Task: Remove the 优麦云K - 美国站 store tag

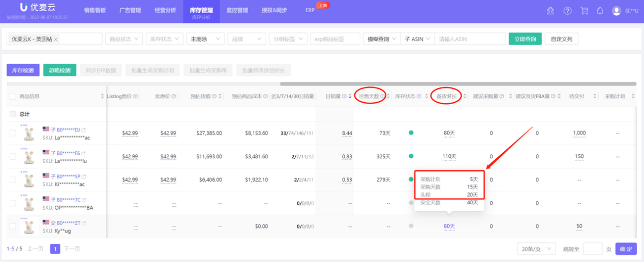Action: [55, 39]
